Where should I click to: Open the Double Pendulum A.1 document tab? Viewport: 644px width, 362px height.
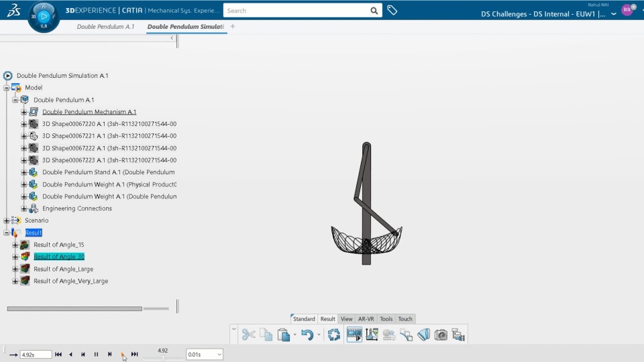click(x=105, y=27)
